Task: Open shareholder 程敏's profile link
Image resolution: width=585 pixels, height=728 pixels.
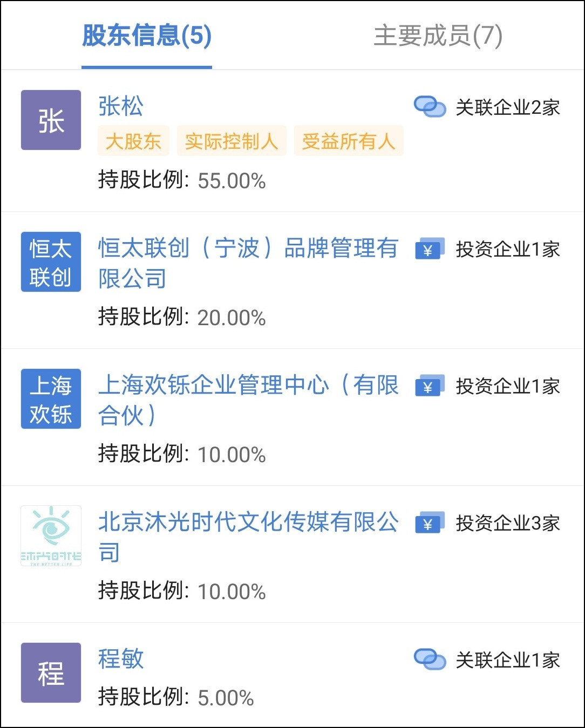Action: click(x=121, y=658)
